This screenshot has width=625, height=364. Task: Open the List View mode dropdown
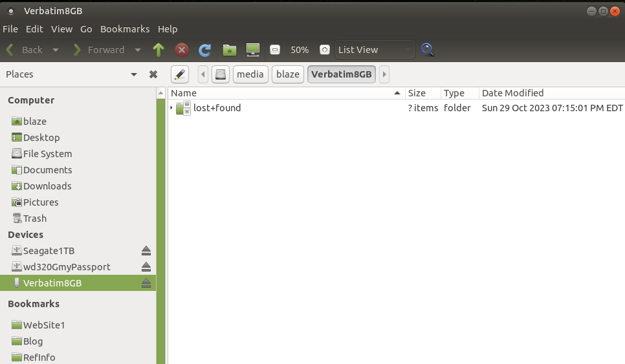click(375, 50)
